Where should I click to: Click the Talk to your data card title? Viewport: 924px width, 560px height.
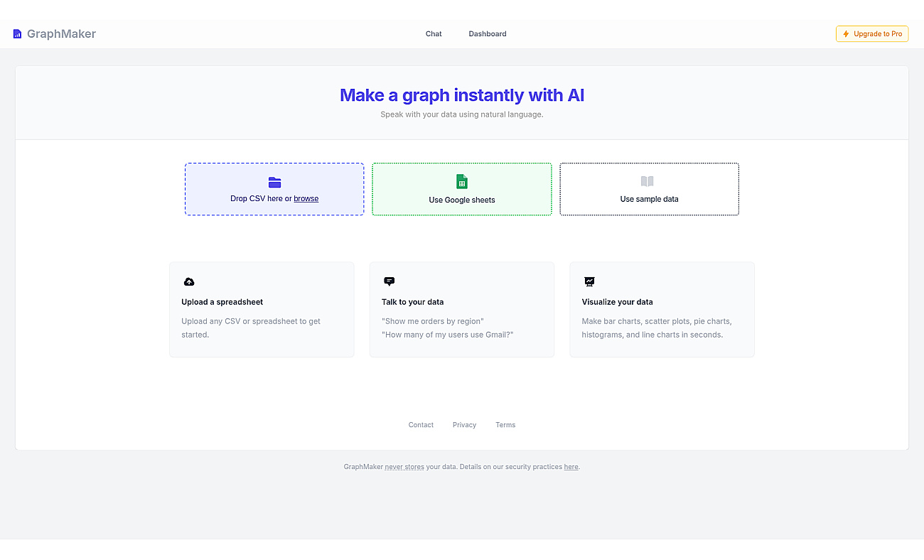tap(413, 302)
